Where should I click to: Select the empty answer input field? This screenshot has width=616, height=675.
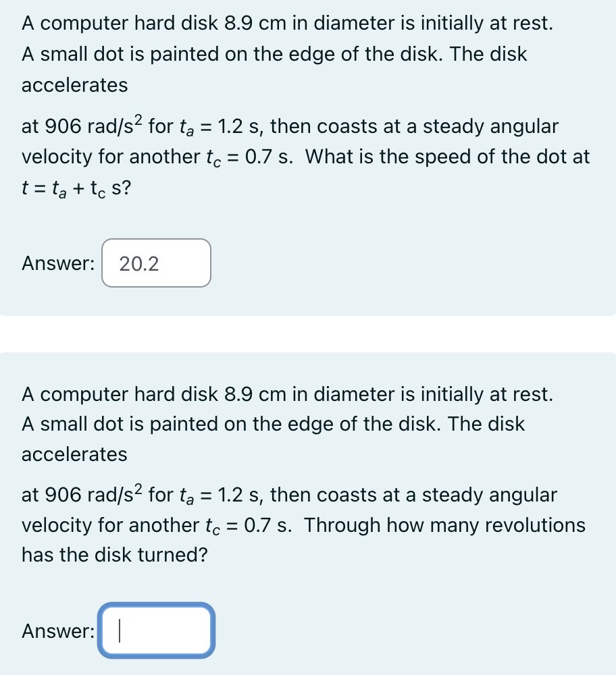[156, 630]
